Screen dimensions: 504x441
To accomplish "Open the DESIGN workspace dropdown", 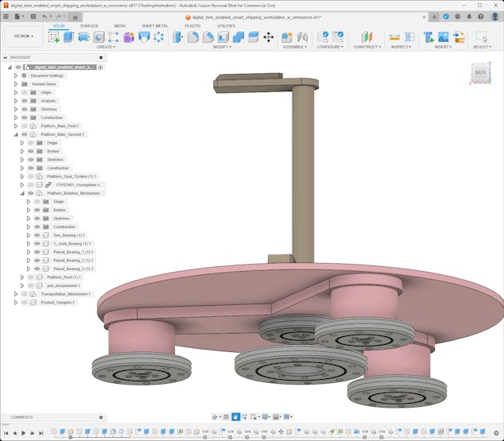I will tap(23, 36).
